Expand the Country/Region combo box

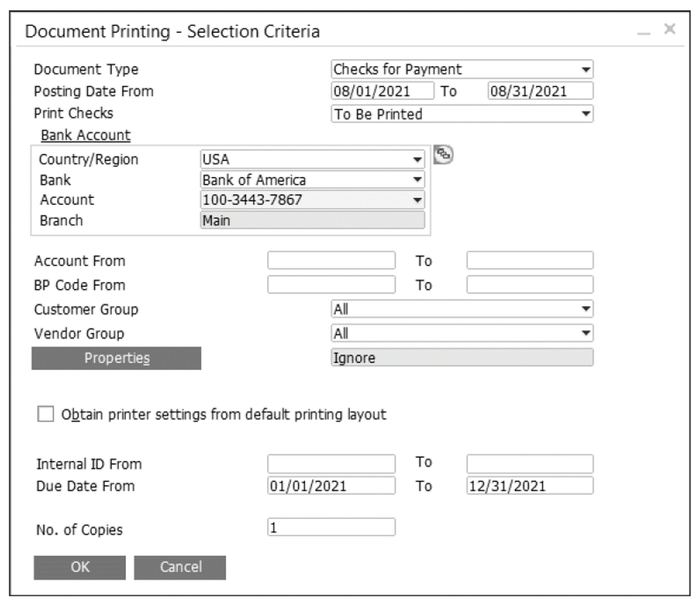point(417,160)
